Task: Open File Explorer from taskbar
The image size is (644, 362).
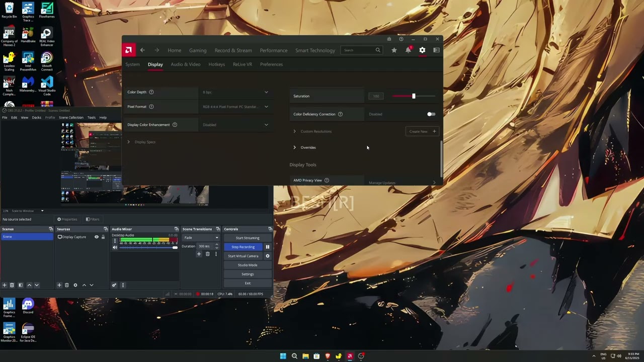Action: (x=305, y=356)
